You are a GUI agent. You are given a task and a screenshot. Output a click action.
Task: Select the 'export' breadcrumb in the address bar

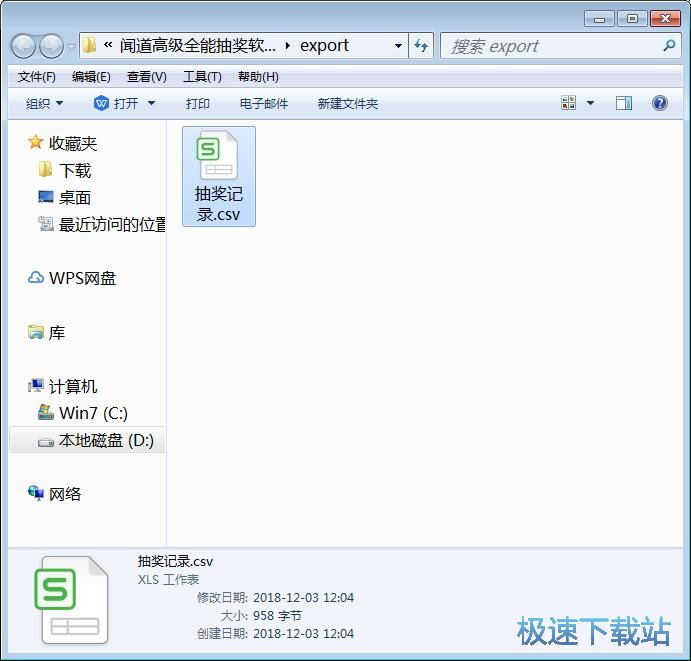point(324,45)
